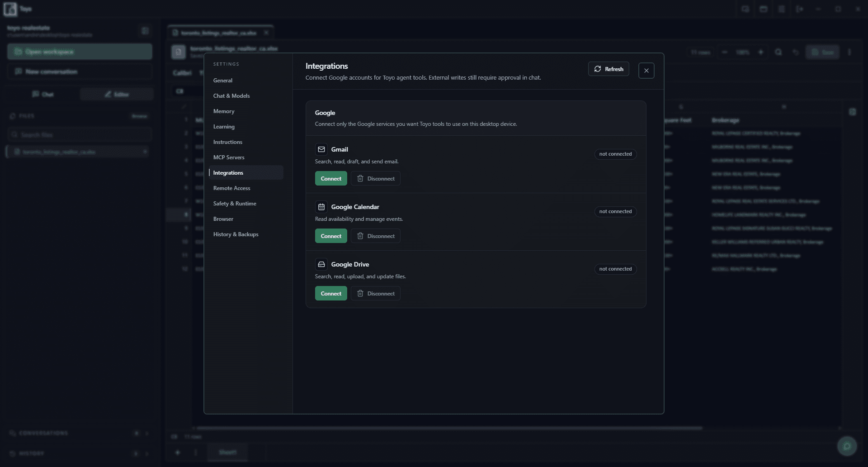Click the Google Calendar icon
868x467 pixels.
click(x=321, y=207)
